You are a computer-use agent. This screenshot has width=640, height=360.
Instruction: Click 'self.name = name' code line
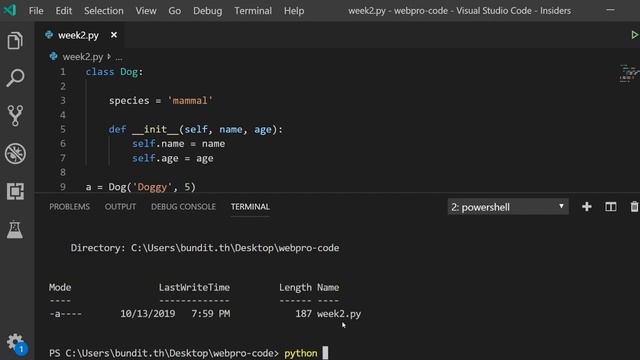pos(178,144)
